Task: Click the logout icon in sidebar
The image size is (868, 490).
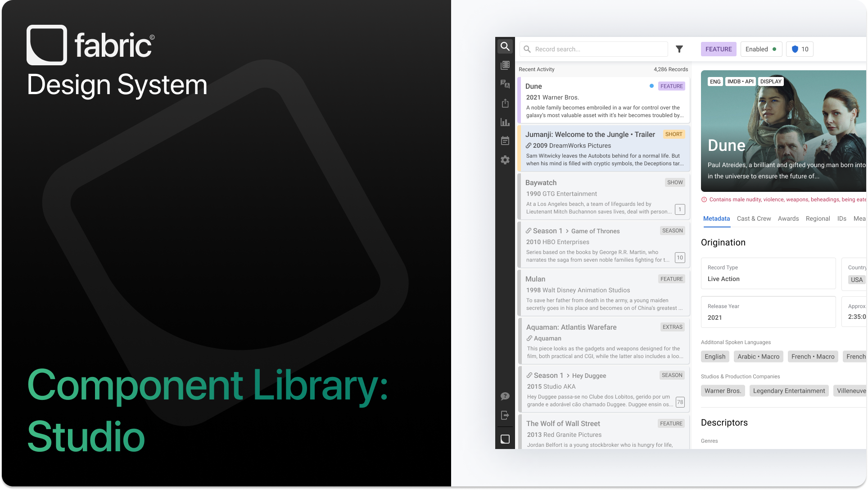Action: [x=505, y=415]
